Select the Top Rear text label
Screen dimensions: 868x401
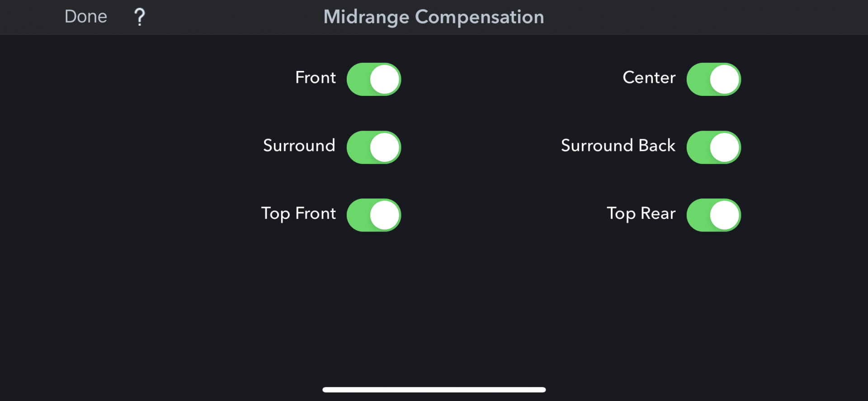coord(641,213)
